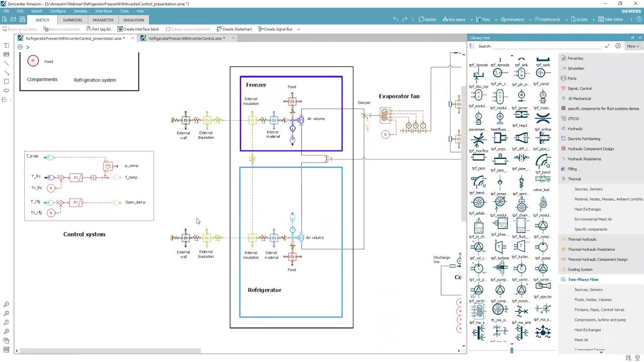The width and height of the screenshot is (644, 362).
Task: Switch to the SIMULATION mode tab
Action: coord(133,20)
